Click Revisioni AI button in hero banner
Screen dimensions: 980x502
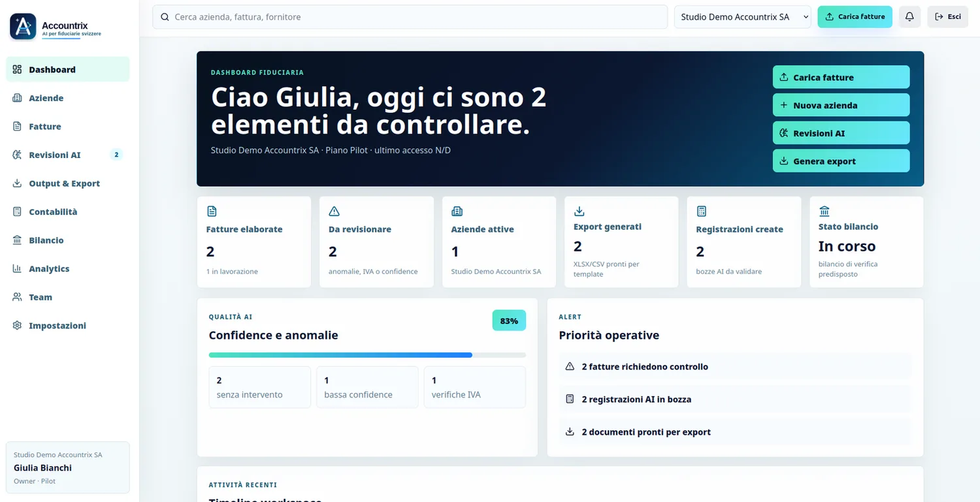click(x=841, y=133)
